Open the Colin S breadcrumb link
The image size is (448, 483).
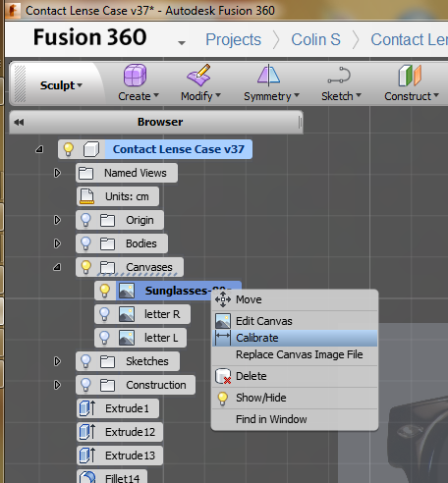(315, 40)
